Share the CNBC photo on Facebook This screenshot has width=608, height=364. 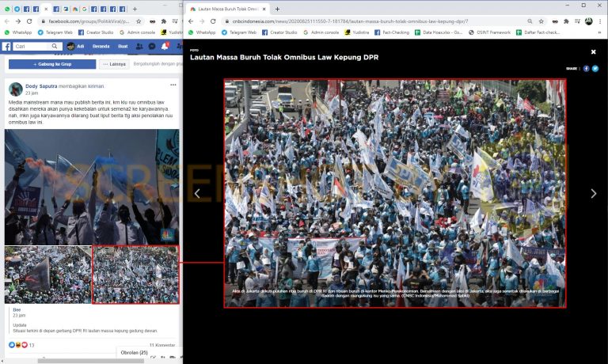click(x=587, y=69)
